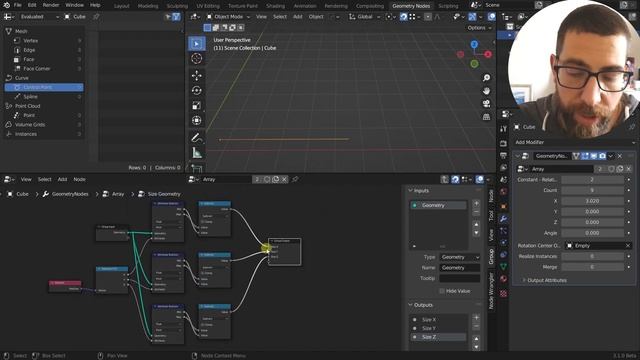
Task: Clear the Rotation Center Empty object
Action: pyautogui.click(x=628, y=246)
